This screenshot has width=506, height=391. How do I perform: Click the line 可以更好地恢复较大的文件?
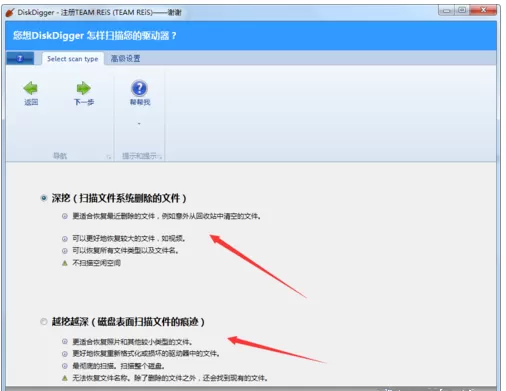(129, 238)
